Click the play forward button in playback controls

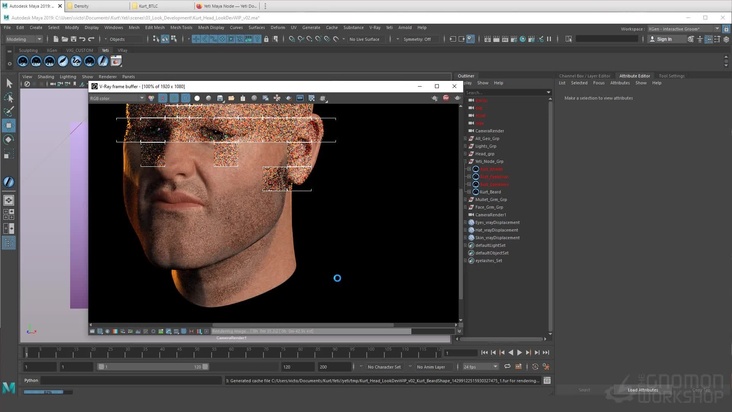pyautogui.click(x=518, y=352)
